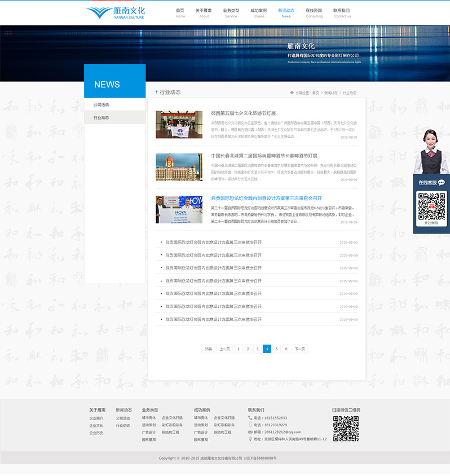This screenshot has width=450, height=476.
Task: Open the 中国长春北湖第二届国际消夏啤酒节 article title
Action: pos(264,156)
